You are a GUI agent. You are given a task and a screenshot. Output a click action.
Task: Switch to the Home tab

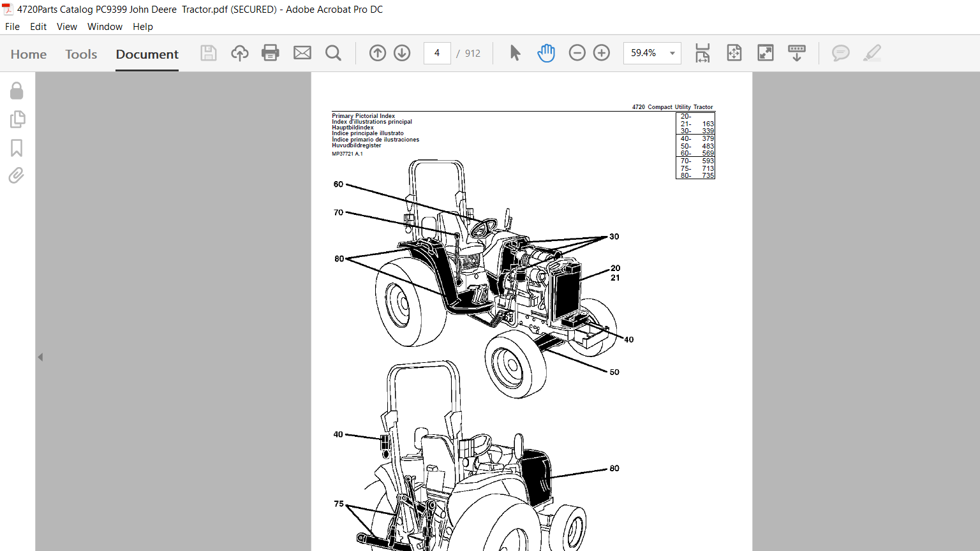(29, 54)
